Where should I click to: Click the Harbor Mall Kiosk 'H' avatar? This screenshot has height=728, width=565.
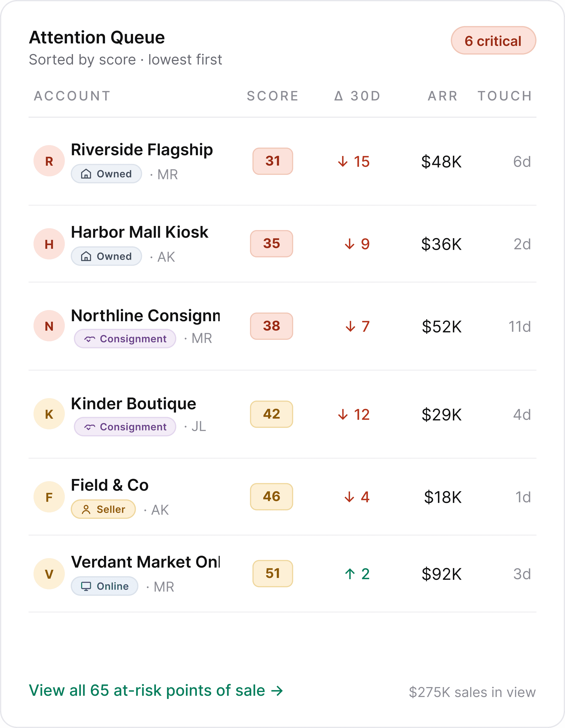[x=49, y=244]
